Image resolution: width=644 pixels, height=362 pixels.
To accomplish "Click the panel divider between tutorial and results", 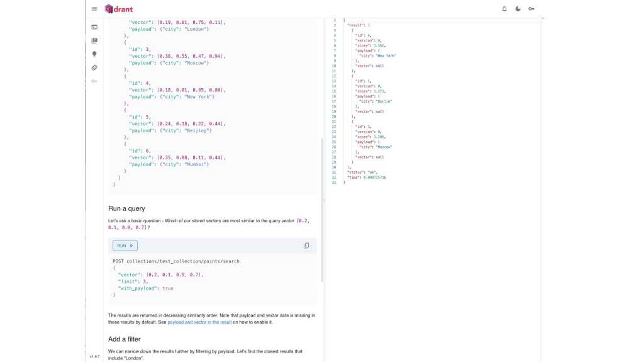I will [325, 200].
